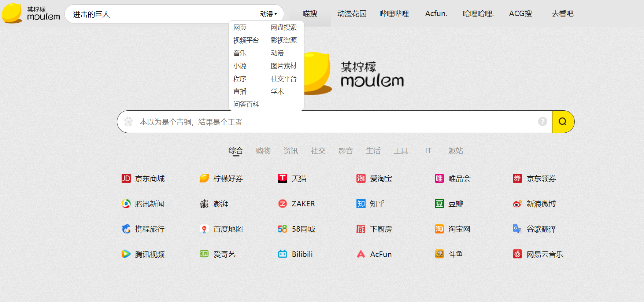
Task: Switch to the 影音 tab
Action: [346, 151]
